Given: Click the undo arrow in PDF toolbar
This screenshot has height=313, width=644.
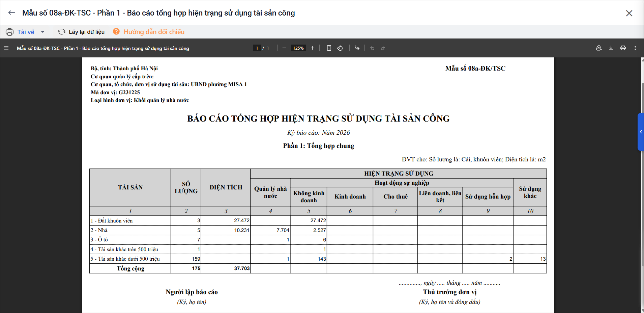Looking at the screenshot, I should [x=372, y=48].
